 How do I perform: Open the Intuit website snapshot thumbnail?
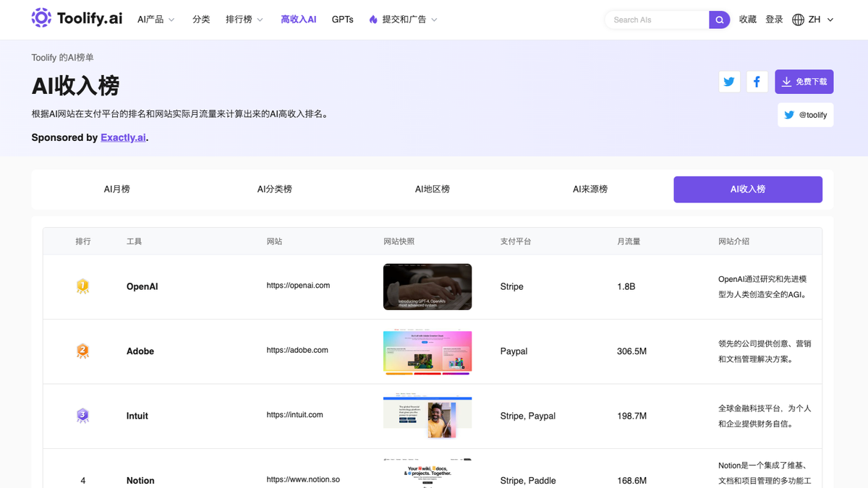(x=427, y=416)
